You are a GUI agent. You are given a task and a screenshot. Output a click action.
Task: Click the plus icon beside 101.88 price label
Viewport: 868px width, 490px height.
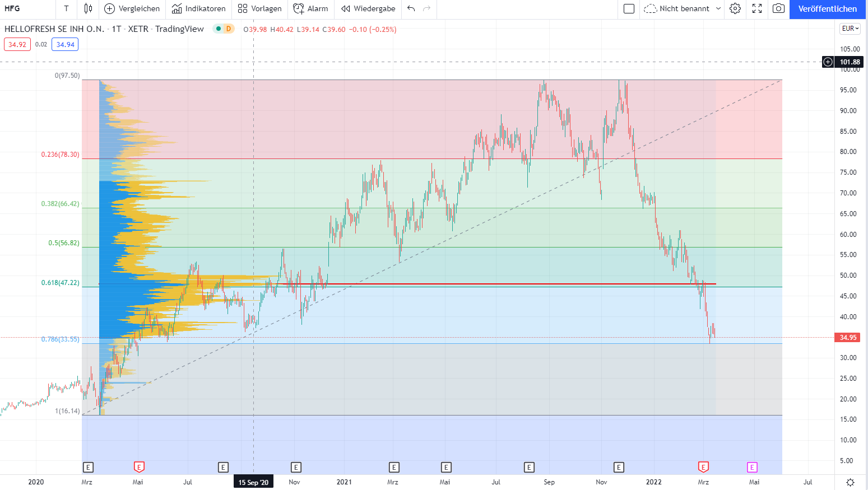828,62
